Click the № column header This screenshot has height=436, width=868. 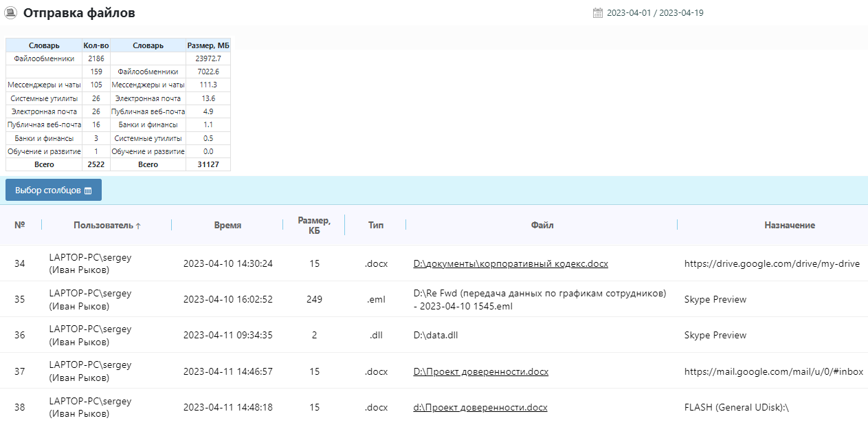pyautogui.click(x=20, y=225)
